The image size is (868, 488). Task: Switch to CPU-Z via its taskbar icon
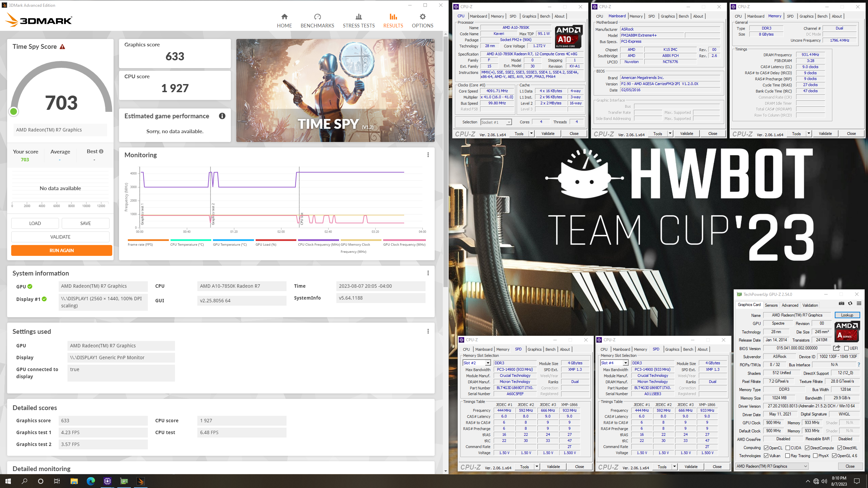(107, 481)
